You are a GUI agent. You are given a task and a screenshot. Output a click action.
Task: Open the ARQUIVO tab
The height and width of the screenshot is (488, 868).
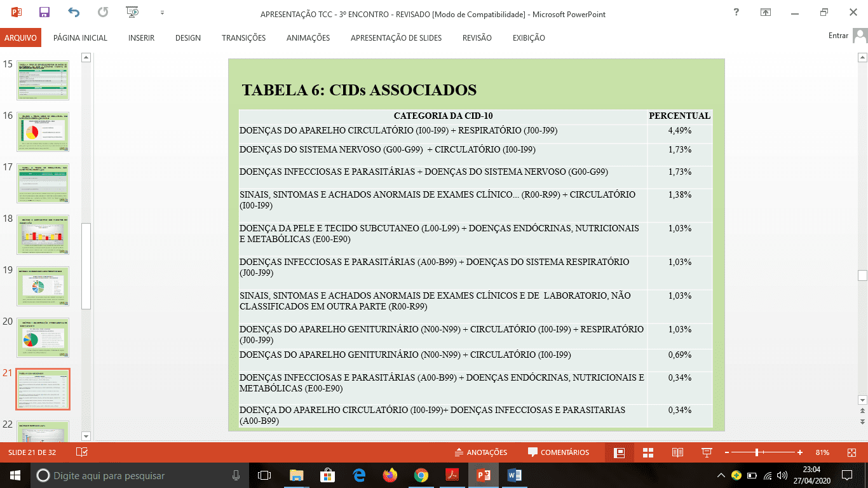[20, 37]
